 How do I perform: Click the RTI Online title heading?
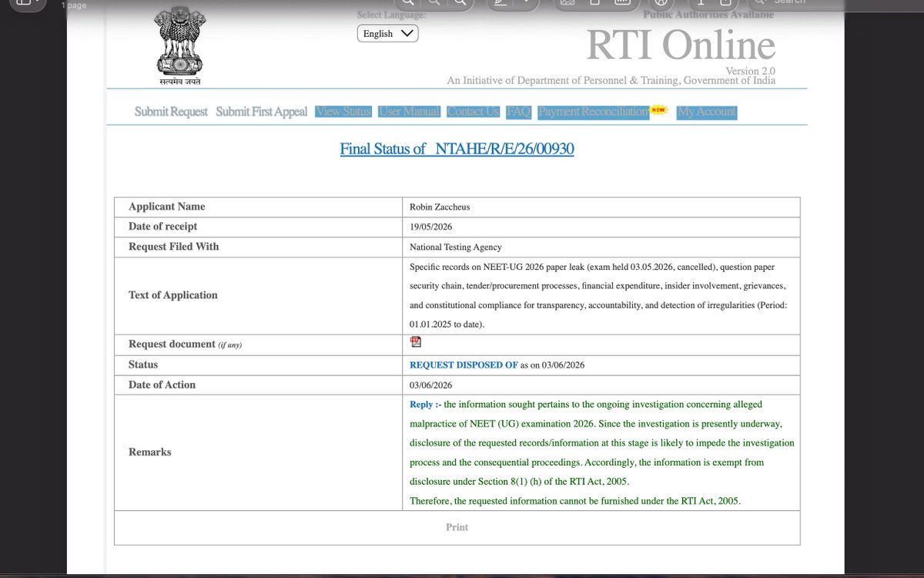coord(681,45)
